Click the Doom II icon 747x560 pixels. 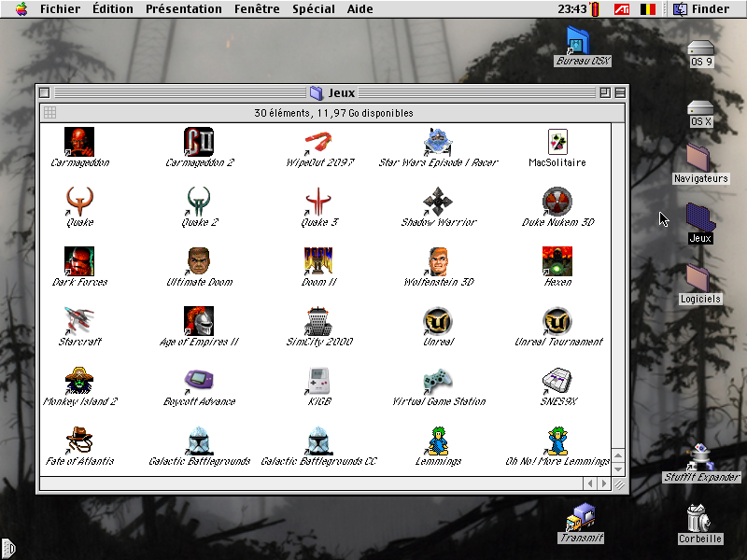[318, 261]
